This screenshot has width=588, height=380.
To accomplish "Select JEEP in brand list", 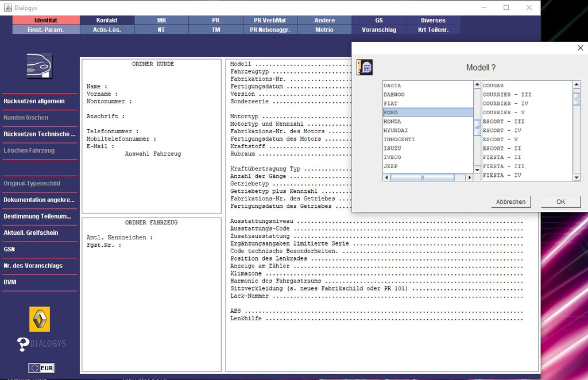I will coord(428,166).
